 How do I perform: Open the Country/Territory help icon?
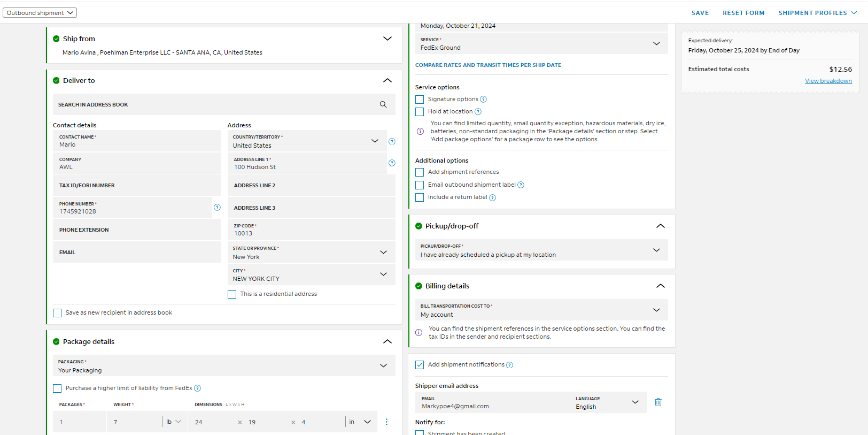[x=392, y=141]
